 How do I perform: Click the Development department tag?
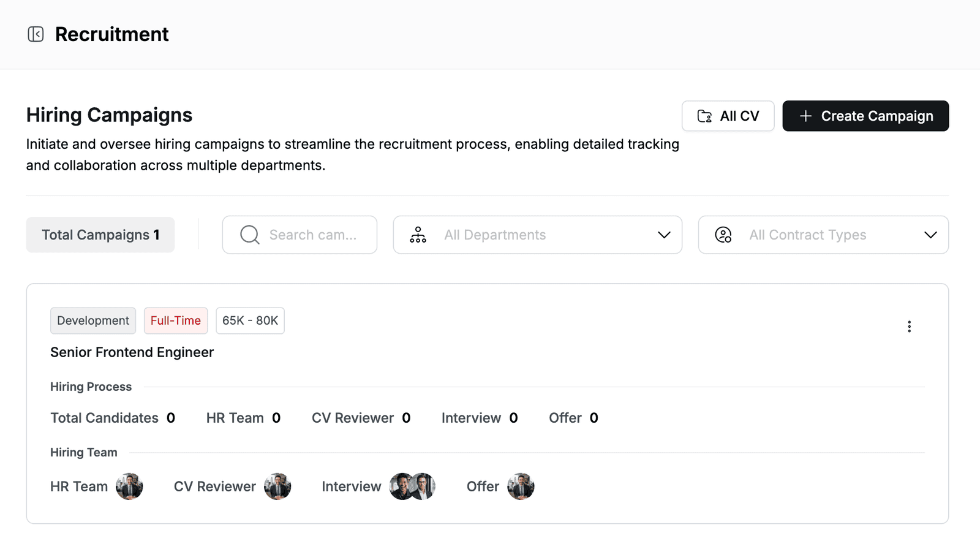point(93,320)
